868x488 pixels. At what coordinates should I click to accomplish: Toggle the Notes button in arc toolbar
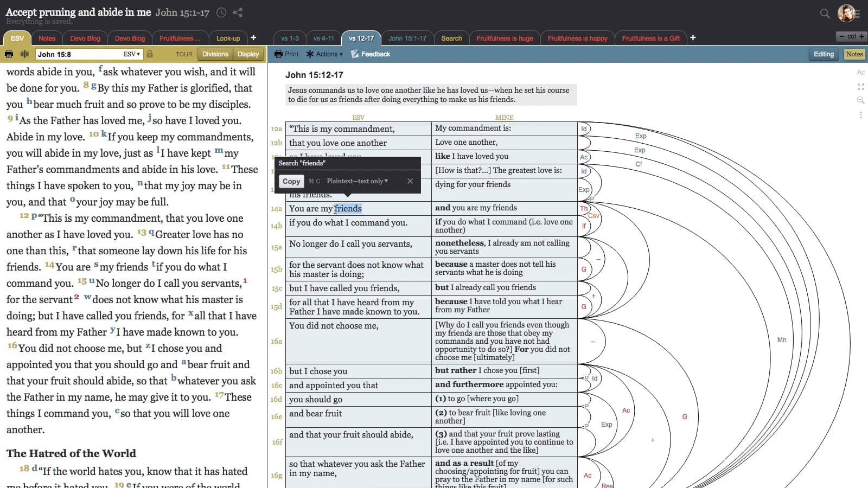pos(854,54)
